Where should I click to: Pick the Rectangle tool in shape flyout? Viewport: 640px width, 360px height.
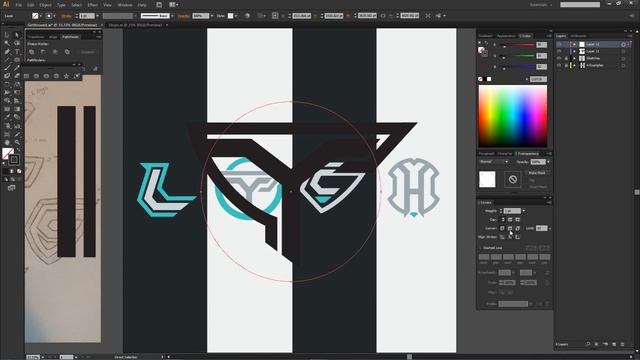pyautogui.click(x=27, y=76)
